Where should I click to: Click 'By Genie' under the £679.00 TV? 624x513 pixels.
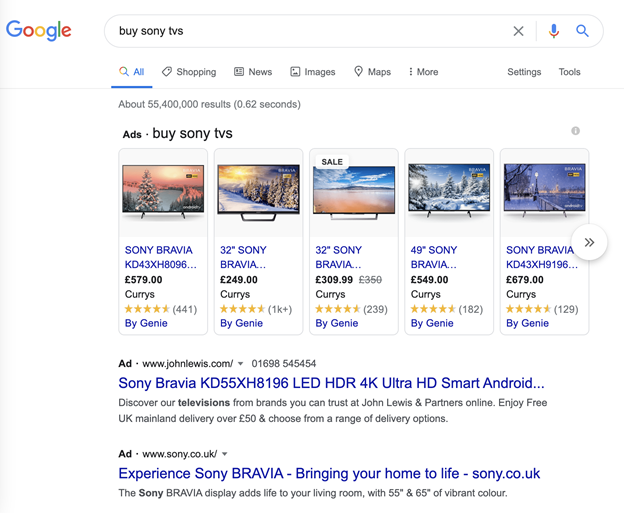527,323
